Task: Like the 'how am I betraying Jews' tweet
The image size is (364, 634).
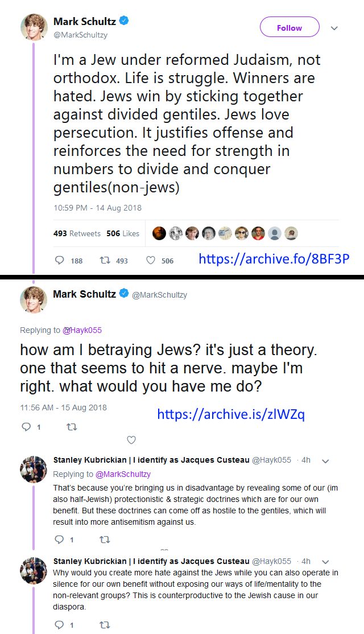Action: (131, 439)
